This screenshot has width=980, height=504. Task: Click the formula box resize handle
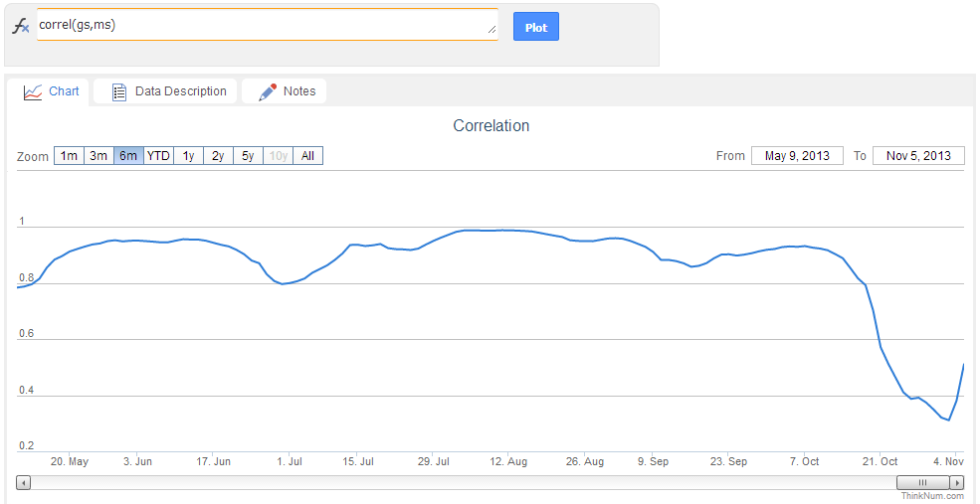coord(491,31)
